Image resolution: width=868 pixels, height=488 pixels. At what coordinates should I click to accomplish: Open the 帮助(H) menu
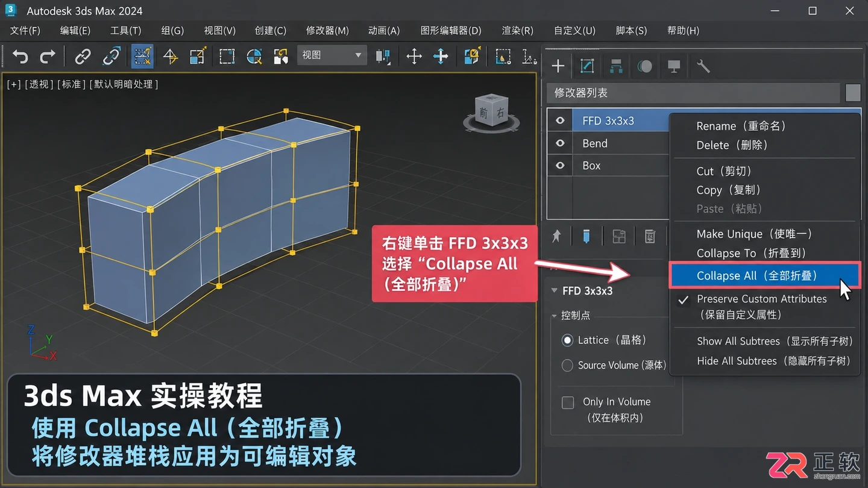tap(683, 30)
